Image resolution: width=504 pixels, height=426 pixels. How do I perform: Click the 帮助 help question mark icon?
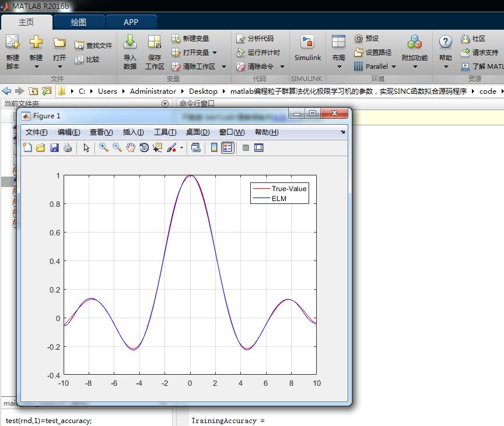(x=446, y=42)
